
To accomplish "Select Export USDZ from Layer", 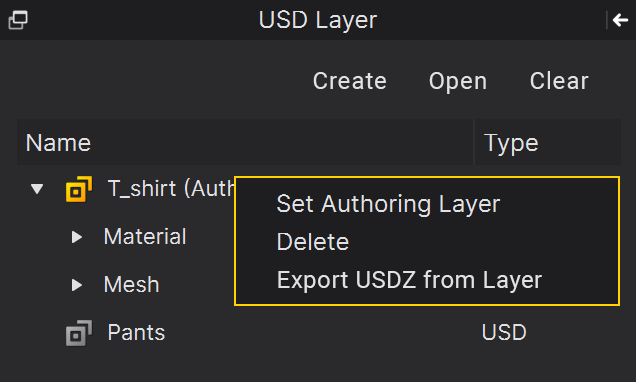I will pos(409,280).
